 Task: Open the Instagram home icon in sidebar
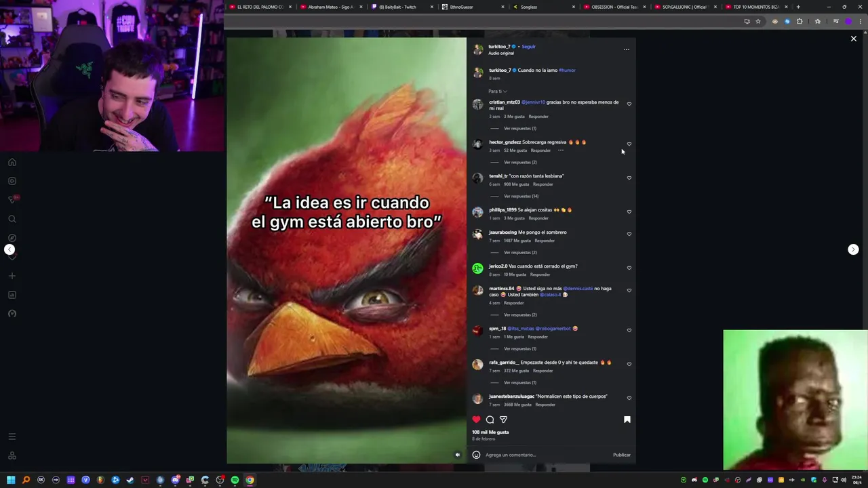click(x=12, y=162)
